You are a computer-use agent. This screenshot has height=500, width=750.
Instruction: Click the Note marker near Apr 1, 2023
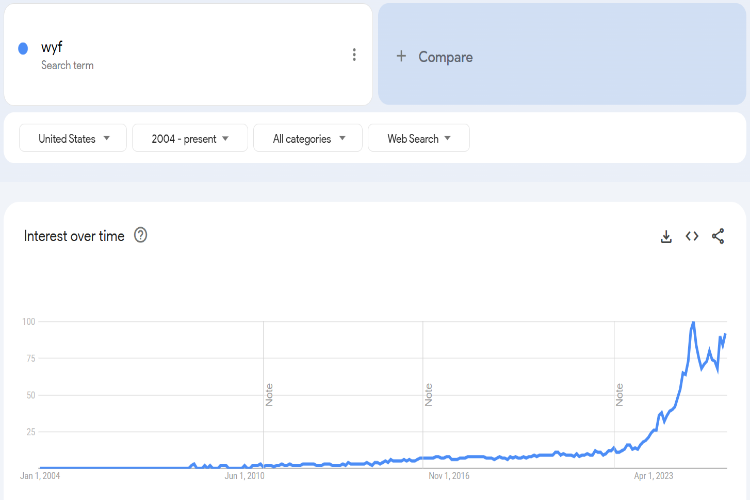point(620,394)
